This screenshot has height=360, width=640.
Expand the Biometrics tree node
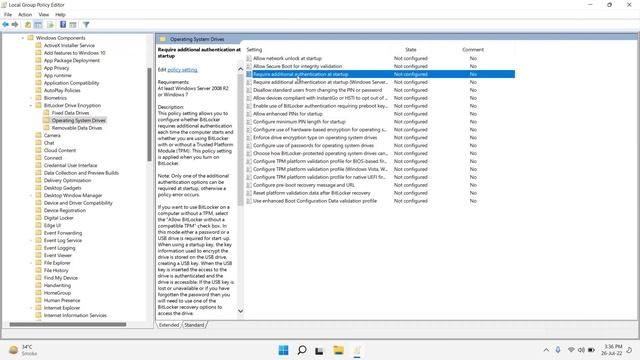tap(31, 98)
